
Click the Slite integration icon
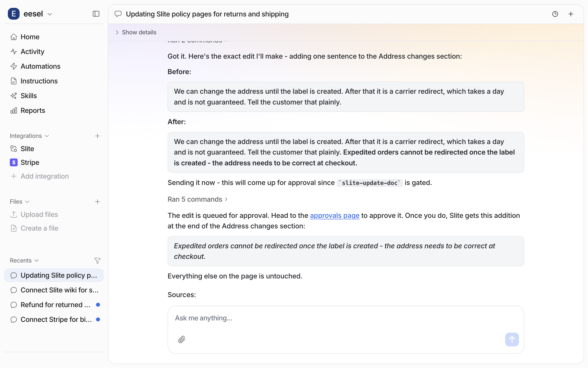(14, 149)
